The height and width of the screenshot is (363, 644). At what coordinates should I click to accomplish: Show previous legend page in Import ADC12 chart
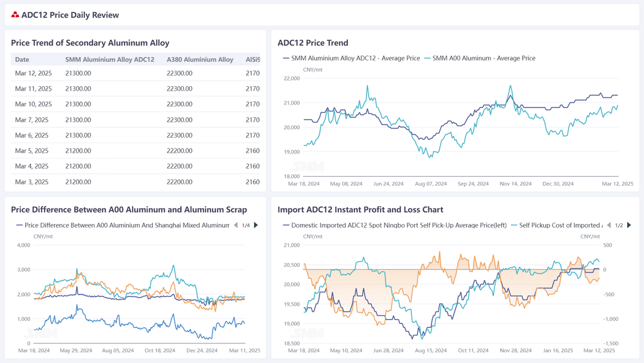pyautogui.click(x=609, y=225)
